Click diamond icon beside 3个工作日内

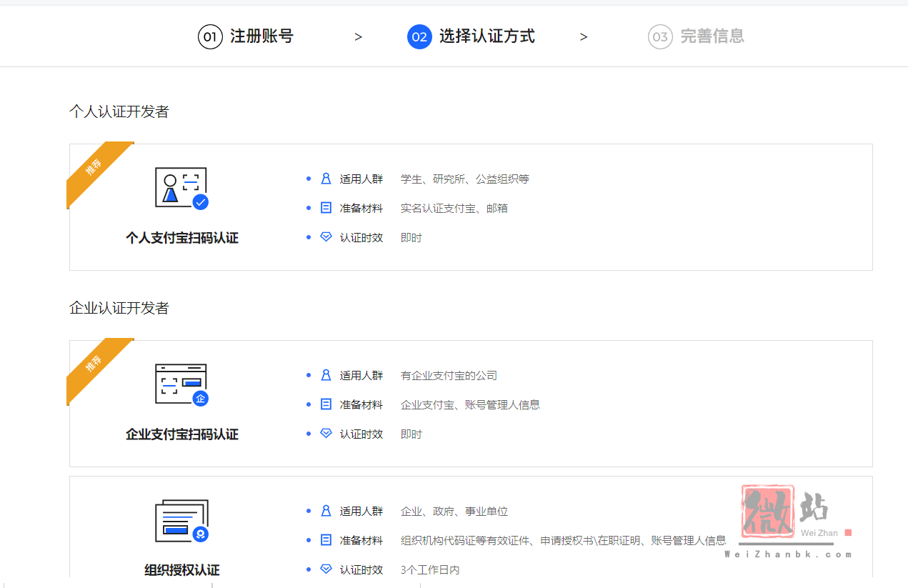click(x=326, y=569)
